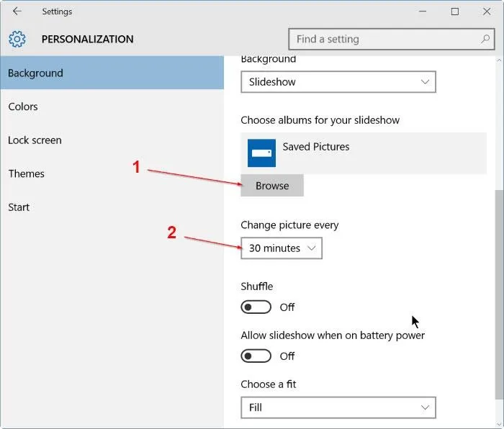This screenshot has height=429, width=504.
Task: Click the search magnifier icon
Action: (x=486, y=40)
